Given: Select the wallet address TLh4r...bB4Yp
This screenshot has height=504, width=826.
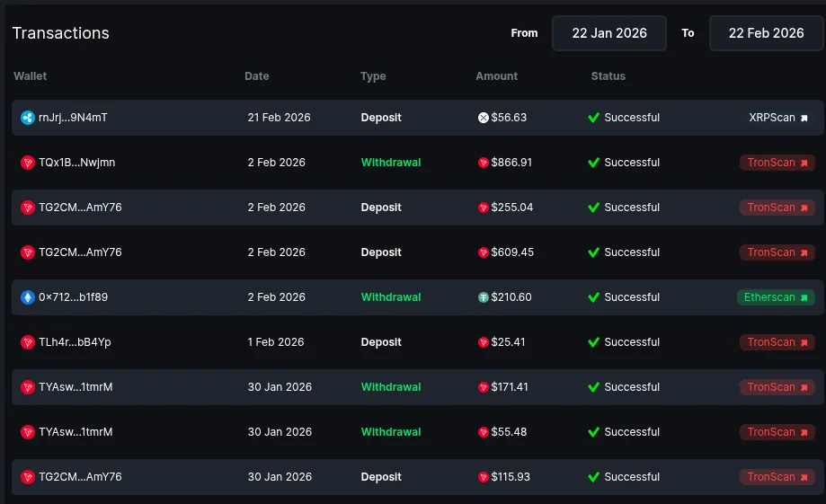Looking at the screenshot, I should pos(75,342).
